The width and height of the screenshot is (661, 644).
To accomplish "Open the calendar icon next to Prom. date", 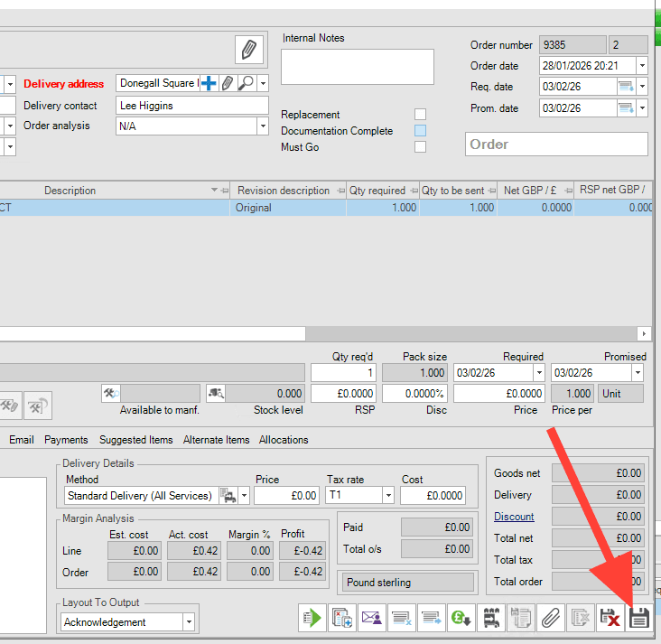I will 626,108.
